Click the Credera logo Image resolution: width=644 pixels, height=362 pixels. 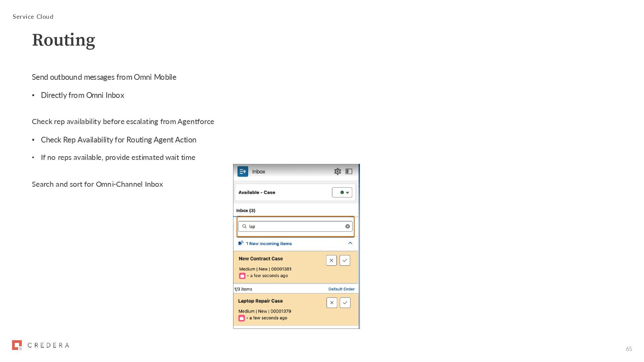pyautogui.click(x=41, y=345)
